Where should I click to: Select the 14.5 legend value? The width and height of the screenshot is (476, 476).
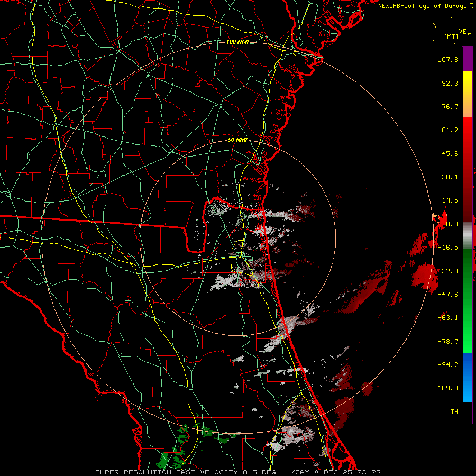click(450, 200)
